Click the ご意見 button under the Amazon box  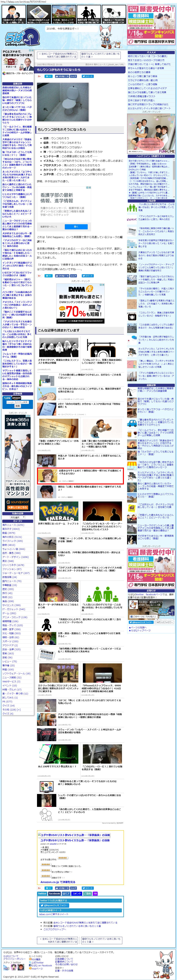(87, 894)
